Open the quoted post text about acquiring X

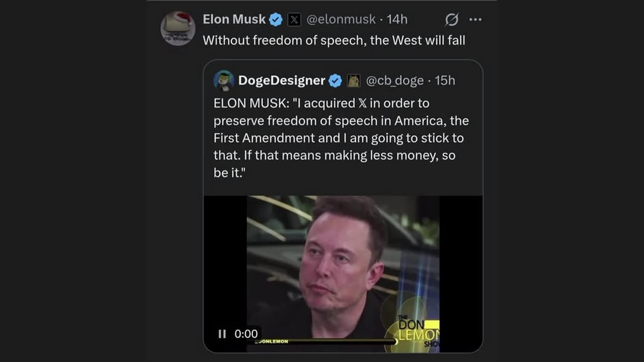click(341, 138)
